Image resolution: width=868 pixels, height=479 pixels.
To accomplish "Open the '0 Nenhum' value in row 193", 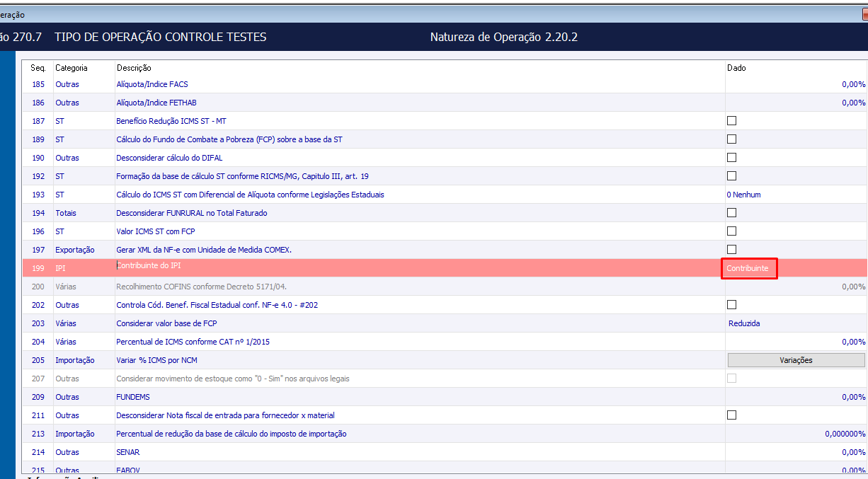I will [743, 195].
